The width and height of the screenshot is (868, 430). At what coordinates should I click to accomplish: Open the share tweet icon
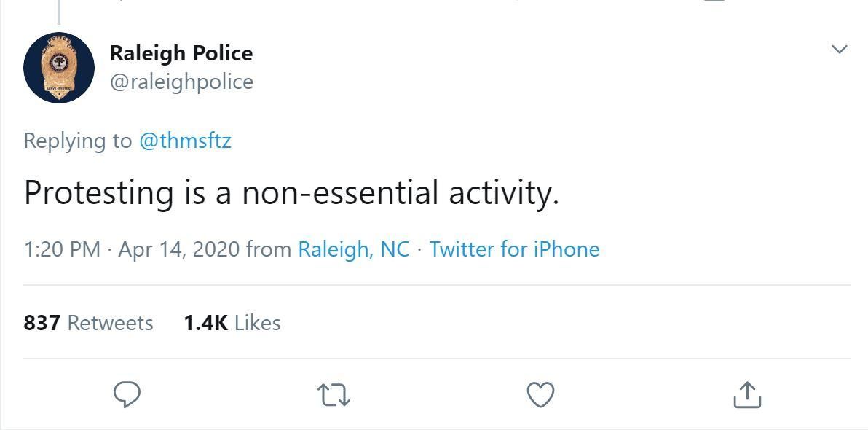746,394
